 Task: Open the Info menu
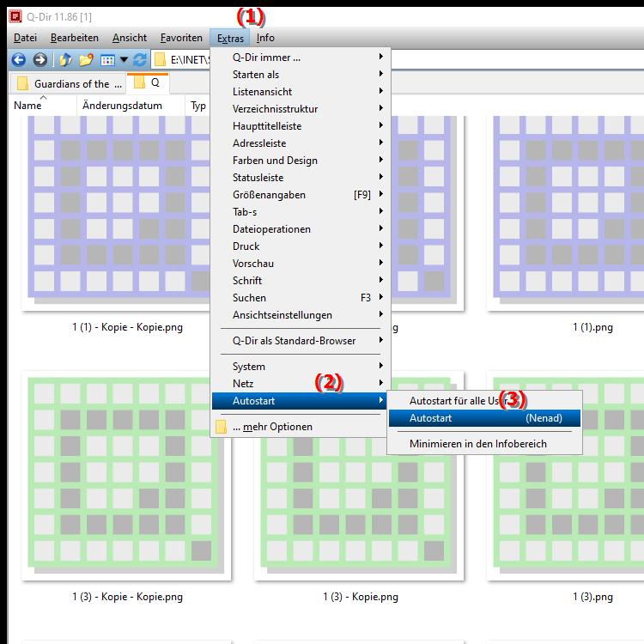click(265, 38)
